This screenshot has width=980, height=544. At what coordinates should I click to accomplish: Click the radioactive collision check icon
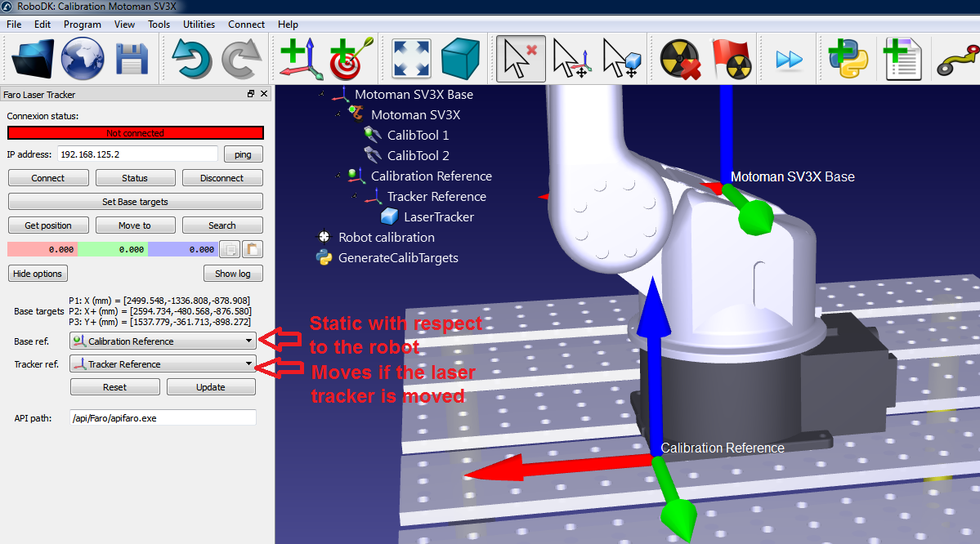coord(681,58)
